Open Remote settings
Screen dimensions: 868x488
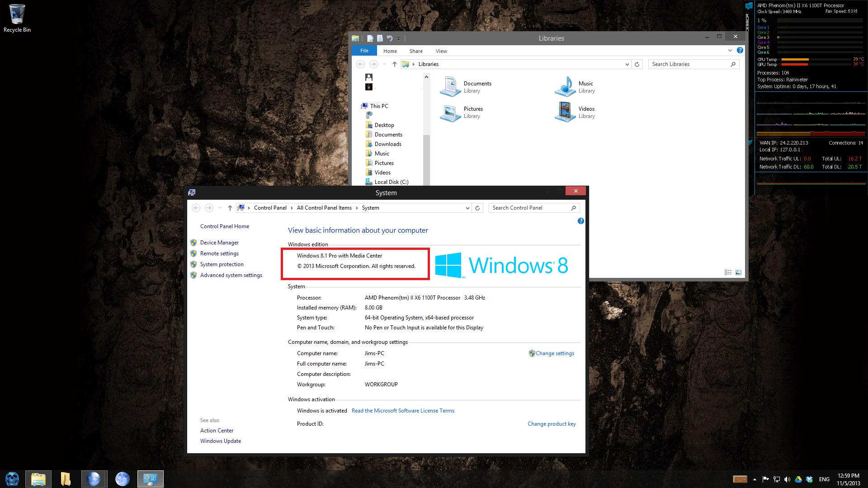tap(219, 253)
